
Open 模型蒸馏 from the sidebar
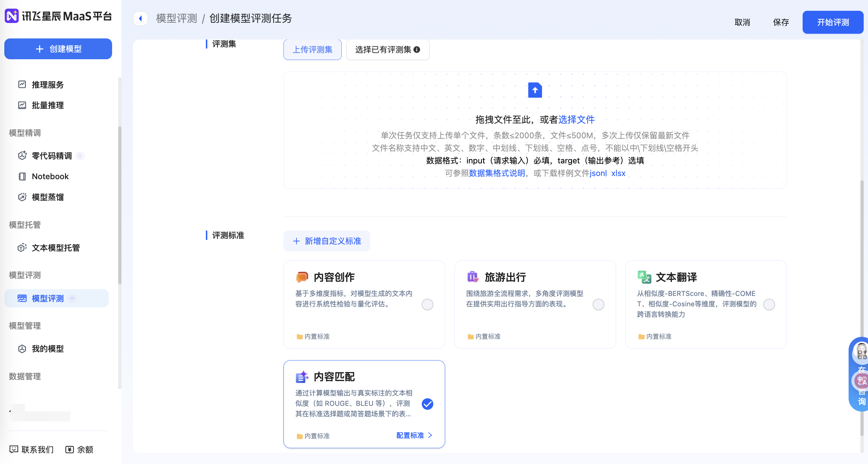pyautogui.click(x=47, y=197)
